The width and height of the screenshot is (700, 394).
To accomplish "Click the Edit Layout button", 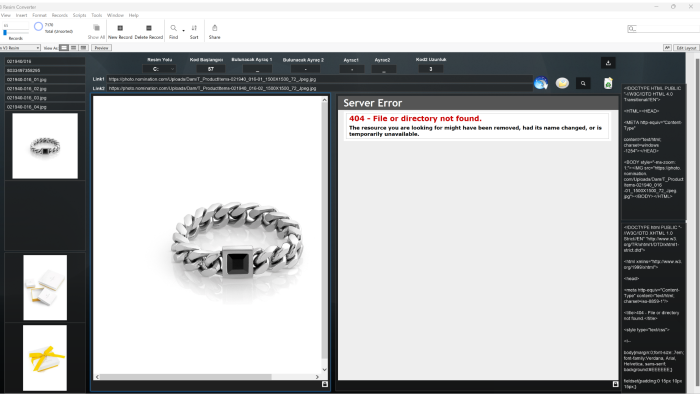I will (686, 48).
